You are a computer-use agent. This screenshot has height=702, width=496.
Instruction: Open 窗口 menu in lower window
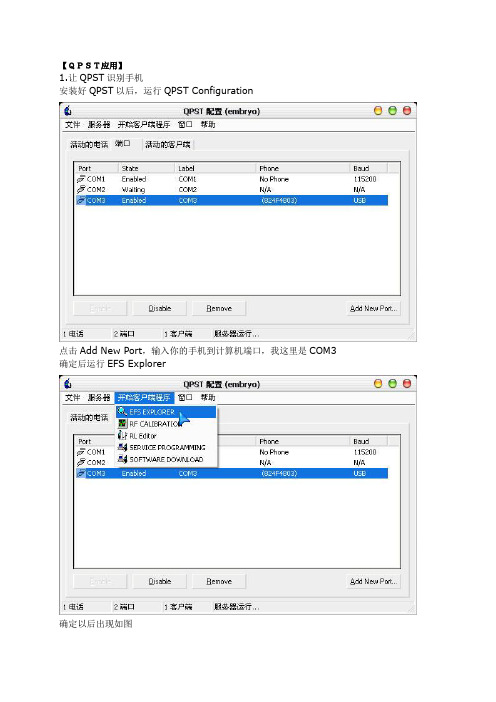coord(185,398)
